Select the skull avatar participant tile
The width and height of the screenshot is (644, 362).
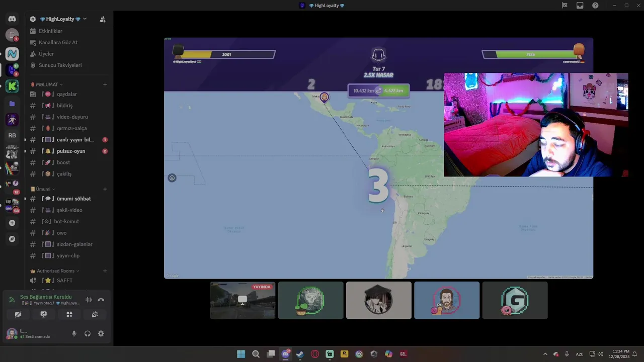click(x=310, y=300)
